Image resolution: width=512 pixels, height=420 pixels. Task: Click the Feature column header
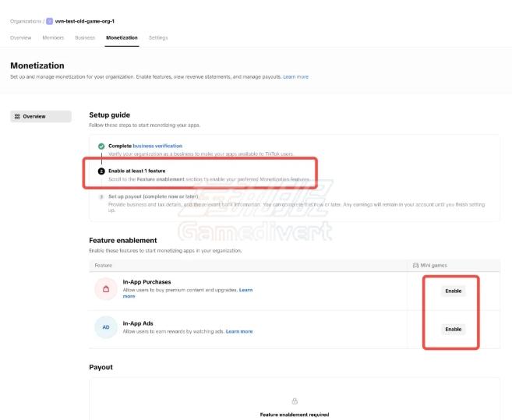tap(103, 266)
